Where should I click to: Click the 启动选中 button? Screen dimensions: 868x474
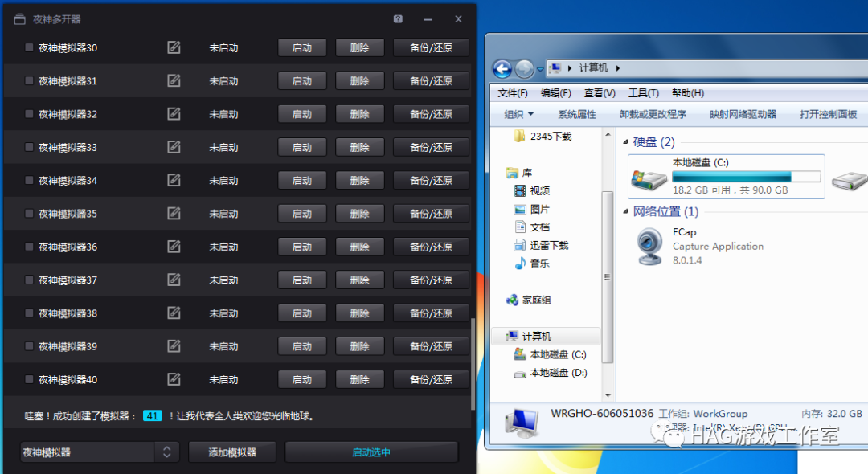(371, 452)
